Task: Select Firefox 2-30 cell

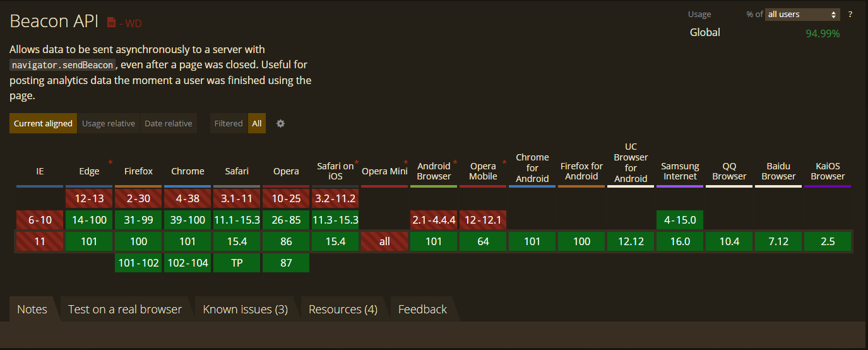Action: [138, 198]
